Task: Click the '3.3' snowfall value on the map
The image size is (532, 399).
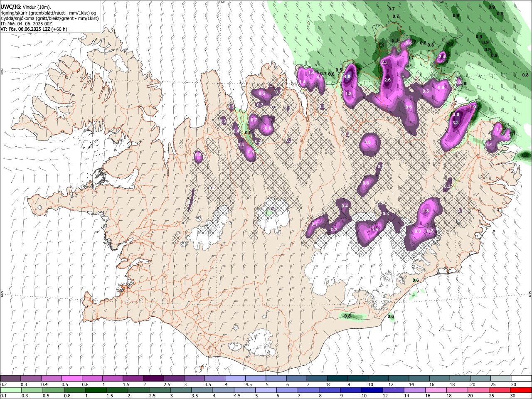Action: point(456,123)
